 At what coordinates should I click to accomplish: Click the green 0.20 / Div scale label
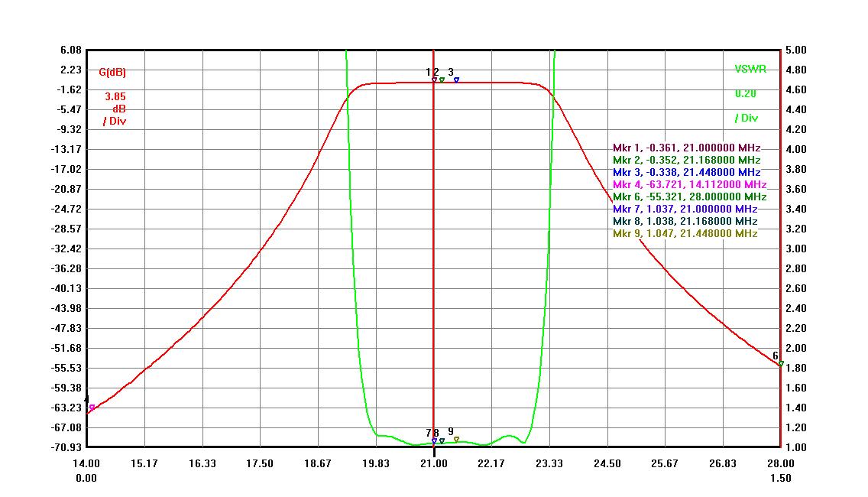745,106
